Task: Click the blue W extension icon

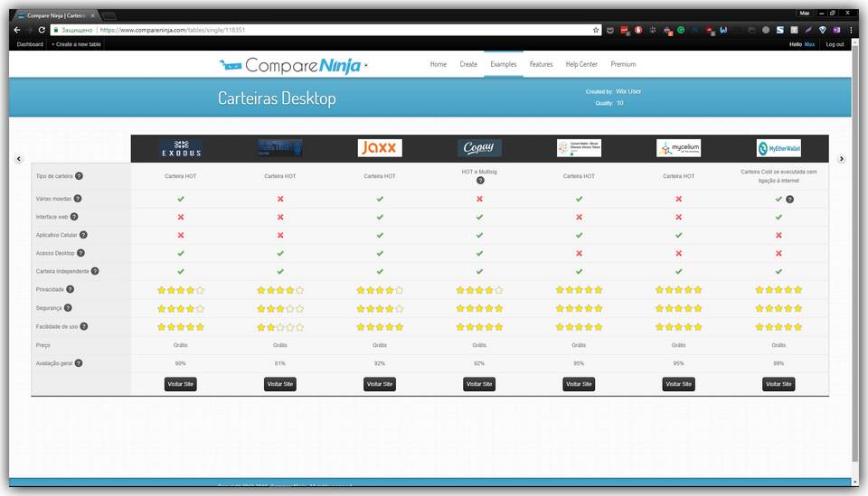Action: 723,30
